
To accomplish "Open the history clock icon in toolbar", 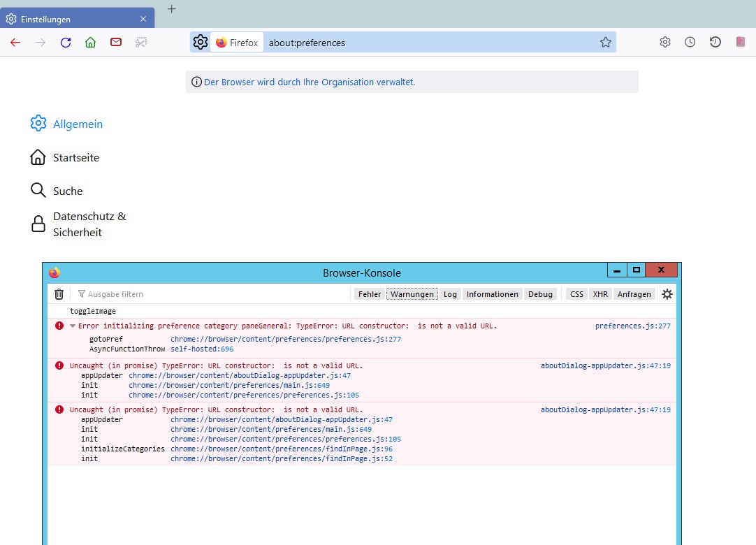I will click(x=690, y=43).
